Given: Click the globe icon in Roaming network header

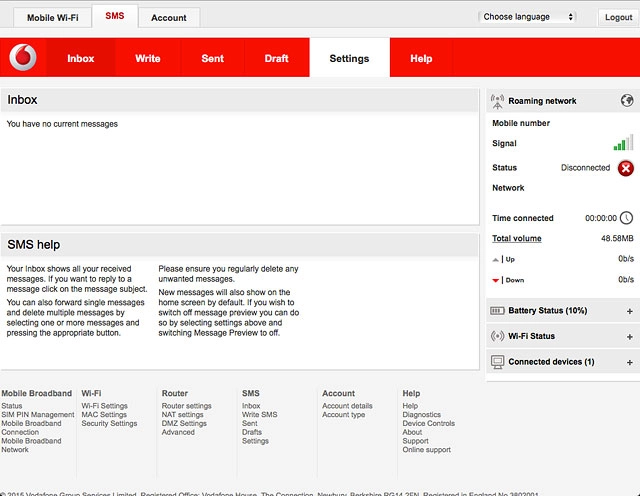Looking at the screenshot, I should [x=627, y=101].
